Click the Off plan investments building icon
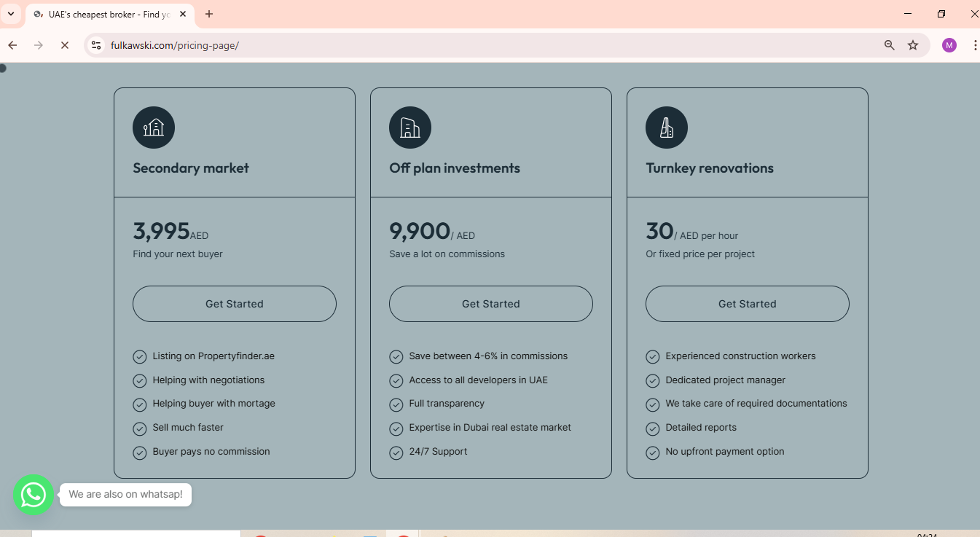Image resolution: width=980 pixels, height=537 pixels. [x=410, y=128]
